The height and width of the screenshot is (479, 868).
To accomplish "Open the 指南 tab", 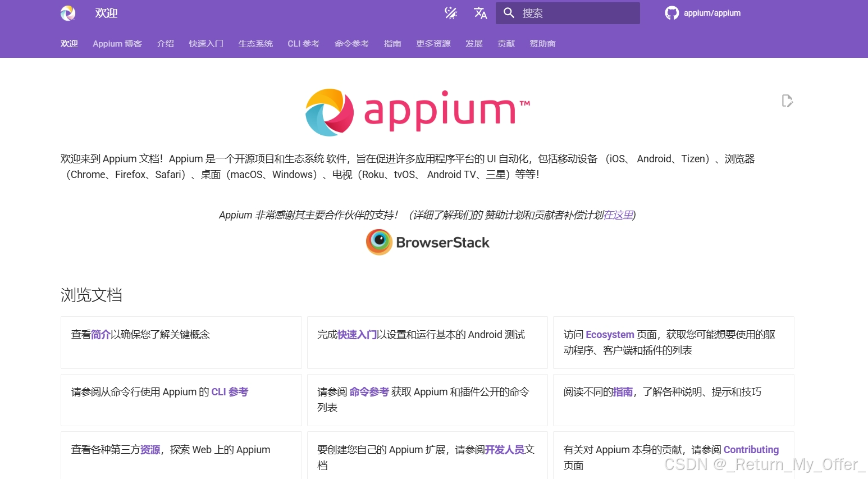I will pyautogui.click(x=392, y=43).
